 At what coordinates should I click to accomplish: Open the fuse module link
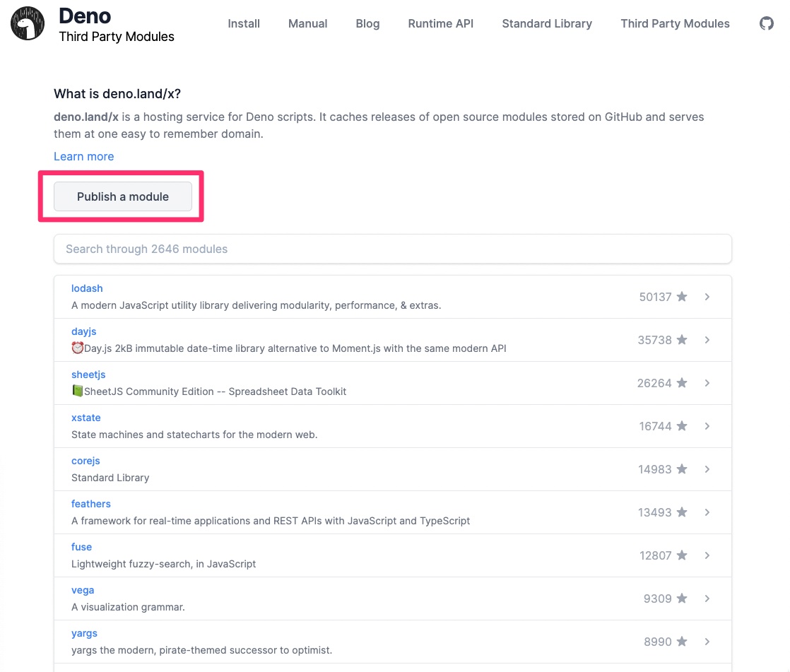(82, 546)
